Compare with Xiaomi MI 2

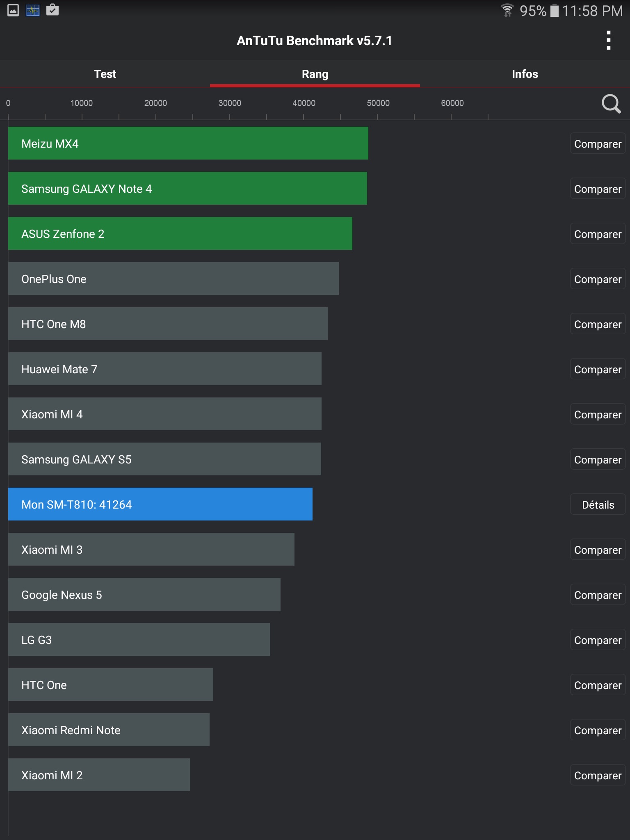click(598, 775)
